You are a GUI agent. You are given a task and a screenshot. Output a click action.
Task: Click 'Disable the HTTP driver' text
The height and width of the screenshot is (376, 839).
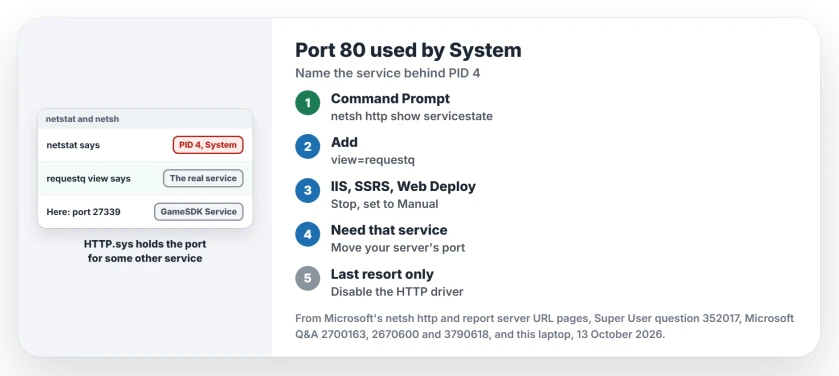[x=397, y=291]
